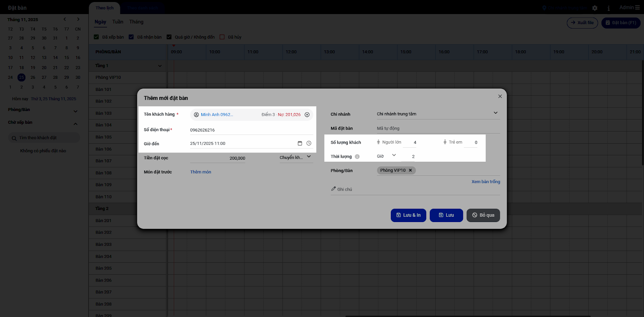Open the calendar date picker icon

[x=300, y=144]
